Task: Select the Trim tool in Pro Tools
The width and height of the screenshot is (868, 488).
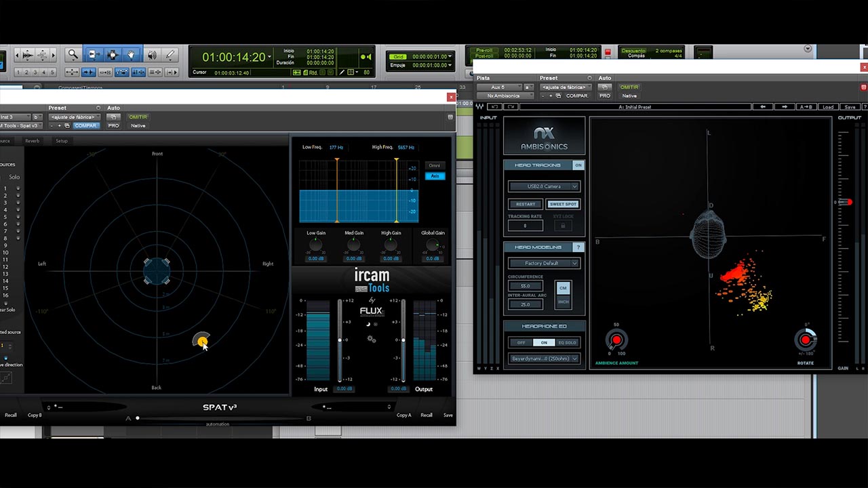Action: 93,55
